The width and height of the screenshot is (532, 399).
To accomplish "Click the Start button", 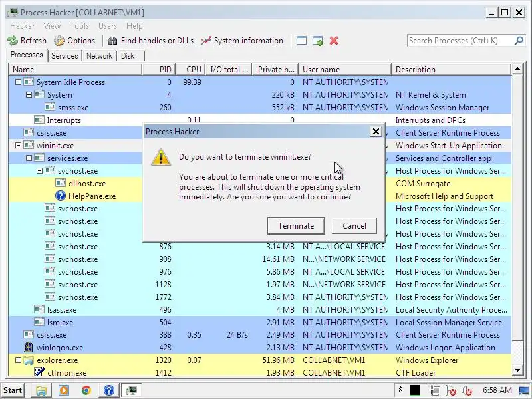I will [13, 390].
